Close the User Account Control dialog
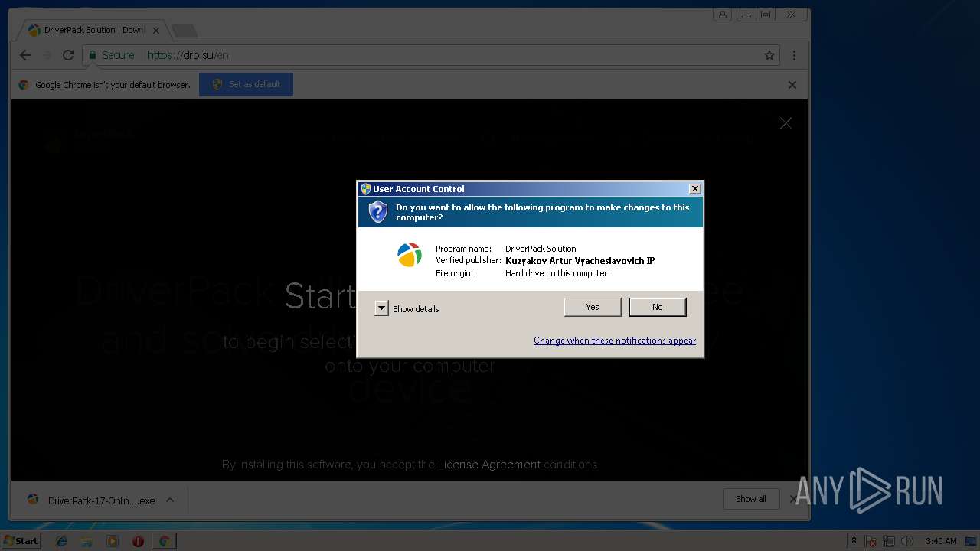This screenshot has height=551, width=980. (694, 189)
